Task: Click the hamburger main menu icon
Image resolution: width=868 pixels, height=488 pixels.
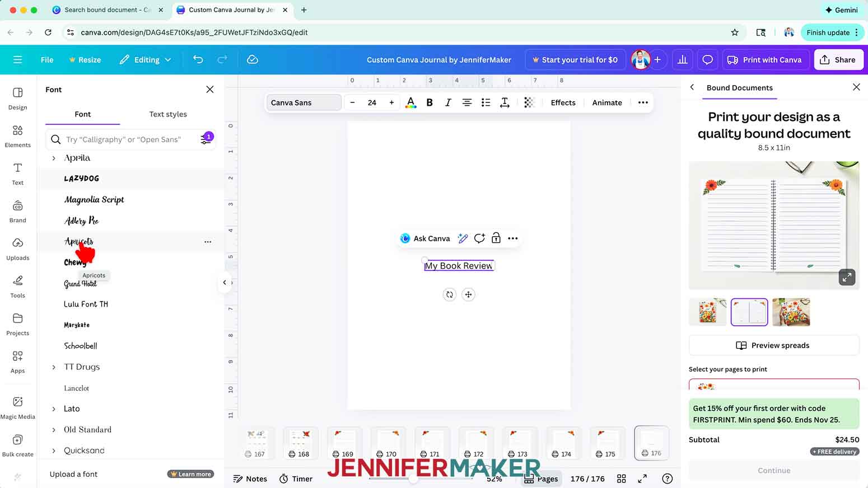Action: 17,59
